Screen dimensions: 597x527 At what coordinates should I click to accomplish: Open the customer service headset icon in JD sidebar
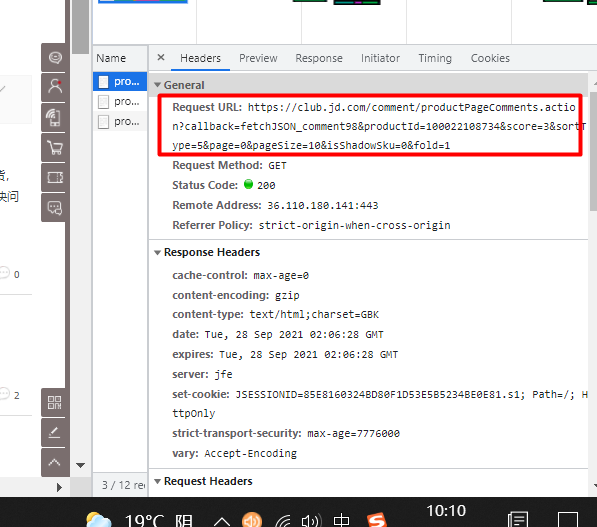click(55, 57)
